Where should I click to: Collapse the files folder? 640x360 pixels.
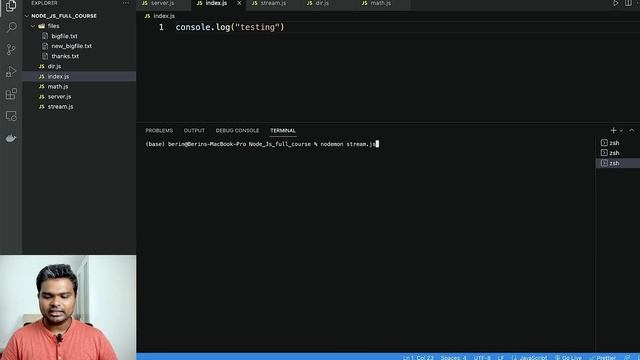[x=80, y=26]
